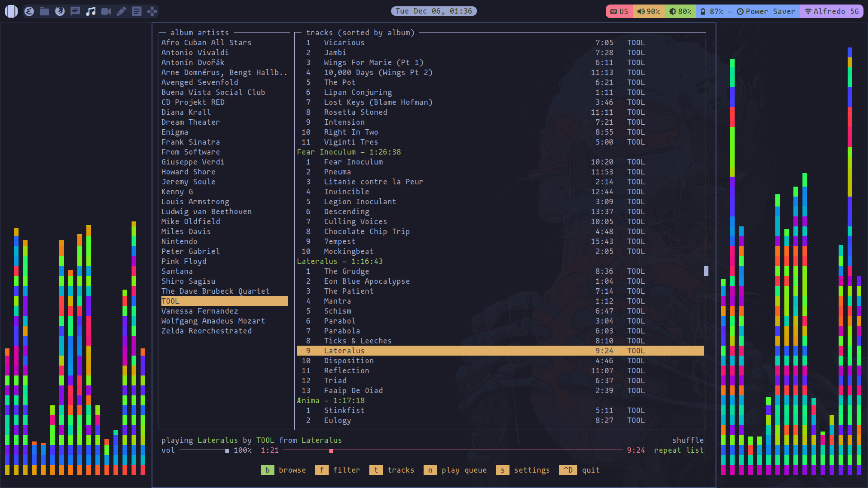Image resolution: width=868 pixels, height=488 pixels.
Task: Click the 90% volume speaker indicator
Action: tap(648, 11)
